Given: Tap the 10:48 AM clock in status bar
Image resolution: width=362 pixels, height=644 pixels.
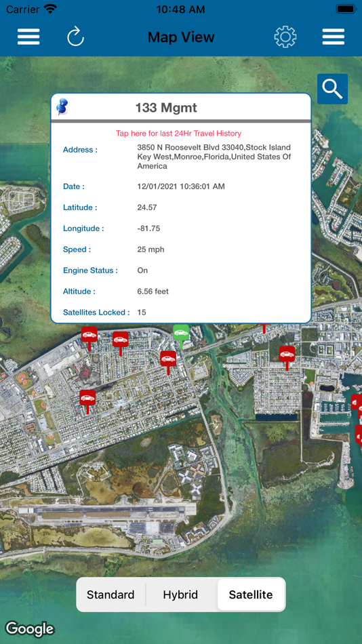Looking at the screenshot, I should point(180,9).
